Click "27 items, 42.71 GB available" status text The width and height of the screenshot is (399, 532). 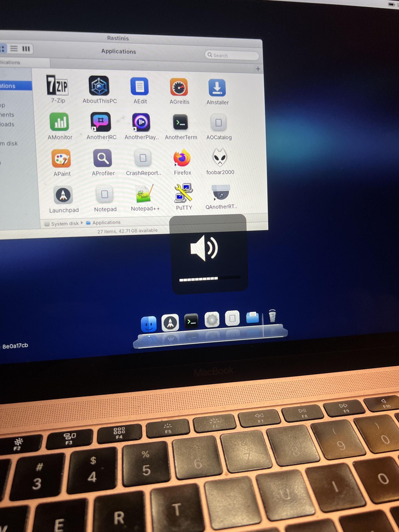point(127,231)
